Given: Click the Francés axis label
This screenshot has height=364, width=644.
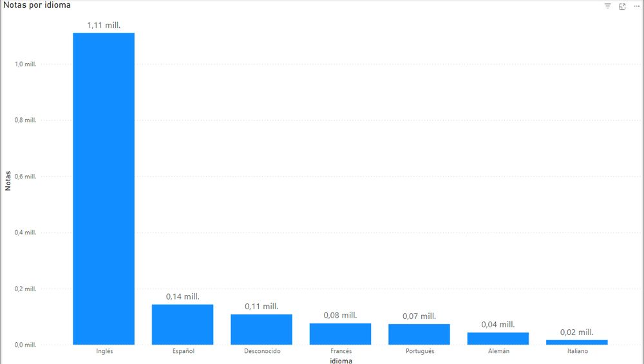Looking at the screenshot, I should coord(341,351).
